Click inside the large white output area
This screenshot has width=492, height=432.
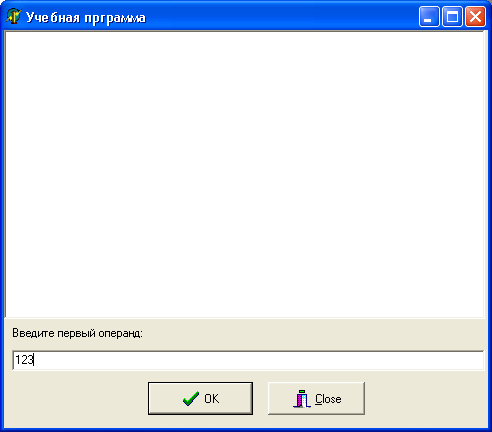[x=244, y=174]
